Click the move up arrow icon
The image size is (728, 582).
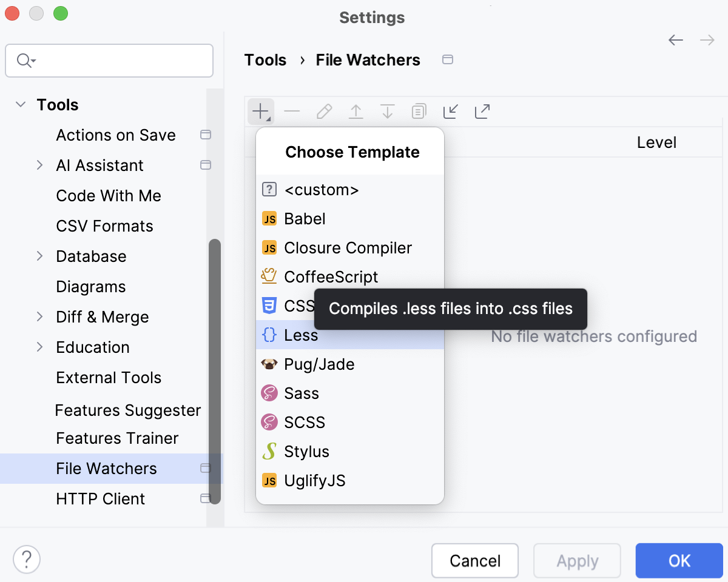[x=356, y=111]
